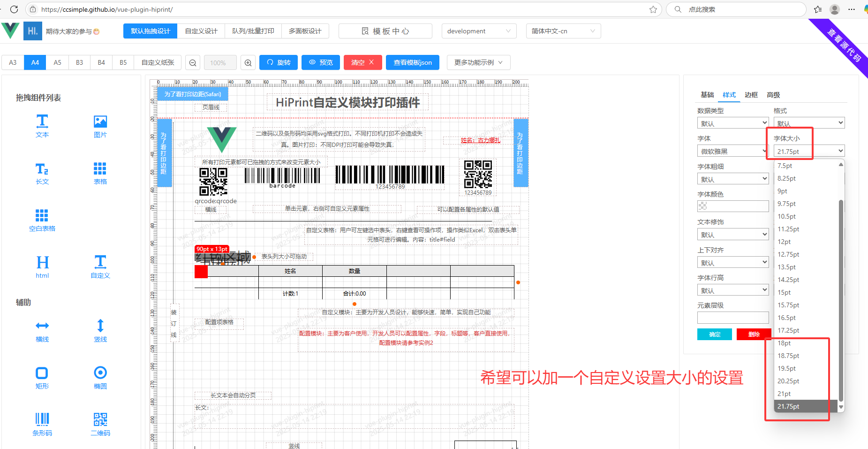This screenshot has height=449, width=868.
Task: Click the 确定 confirm button
Action: coord(715,334)
